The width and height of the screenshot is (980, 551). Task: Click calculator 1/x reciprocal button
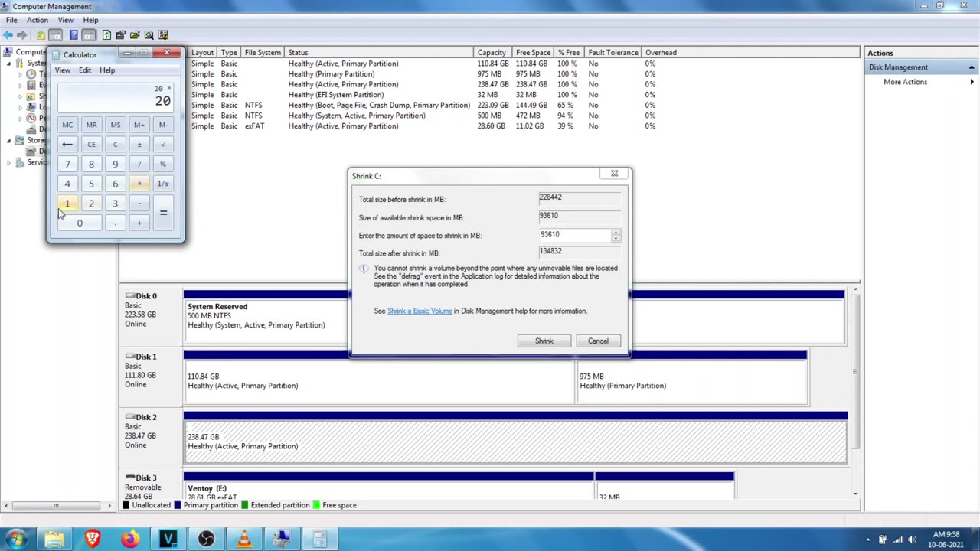click(x=163, y=184)
